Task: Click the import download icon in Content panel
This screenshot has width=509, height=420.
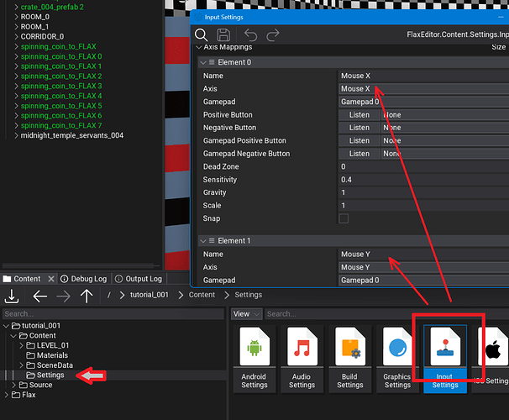Action: pos(13,296)
